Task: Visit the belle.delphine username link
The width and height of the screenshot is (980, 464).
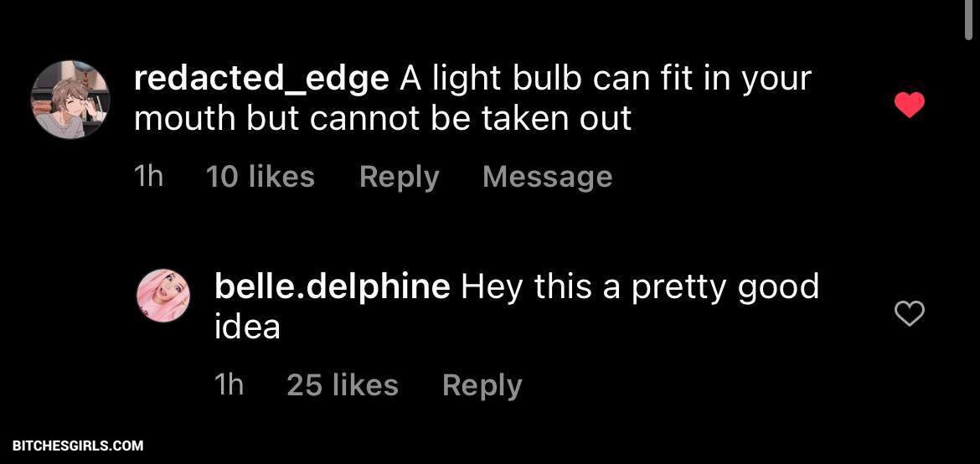Action: coord(332,287)
